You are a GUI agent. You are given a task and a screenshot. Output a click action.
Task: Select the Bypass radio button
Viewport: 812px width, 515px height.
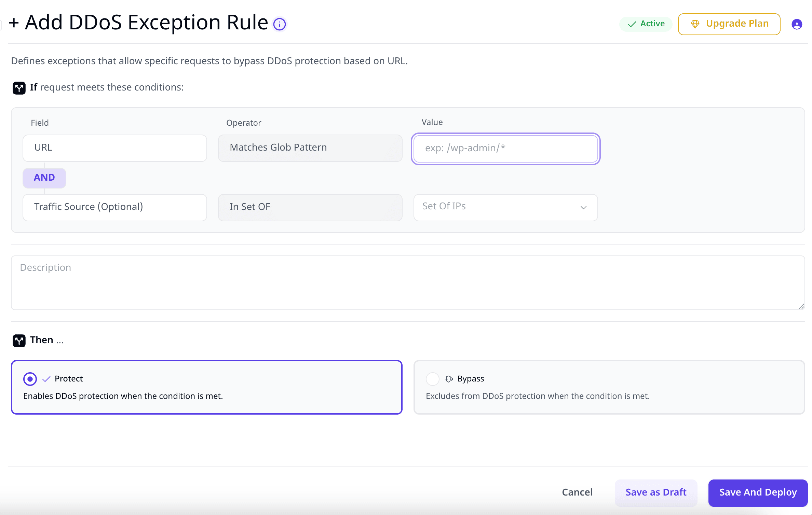[432, 379]
